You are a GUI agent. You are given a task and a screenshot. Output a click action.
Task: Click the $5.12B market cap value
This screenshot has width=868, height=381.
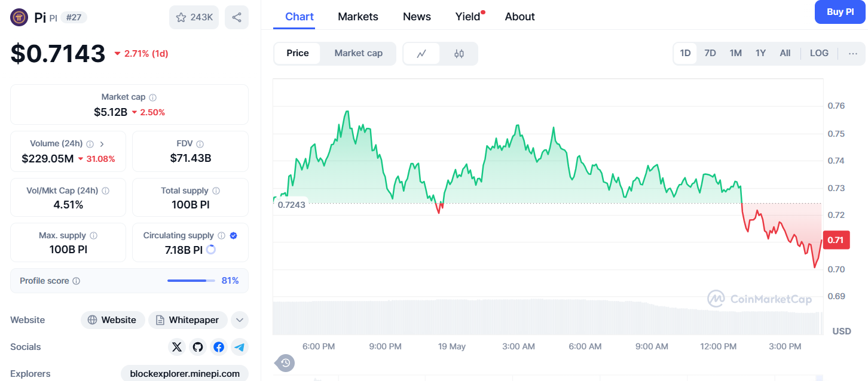click(x=111, y=112)
